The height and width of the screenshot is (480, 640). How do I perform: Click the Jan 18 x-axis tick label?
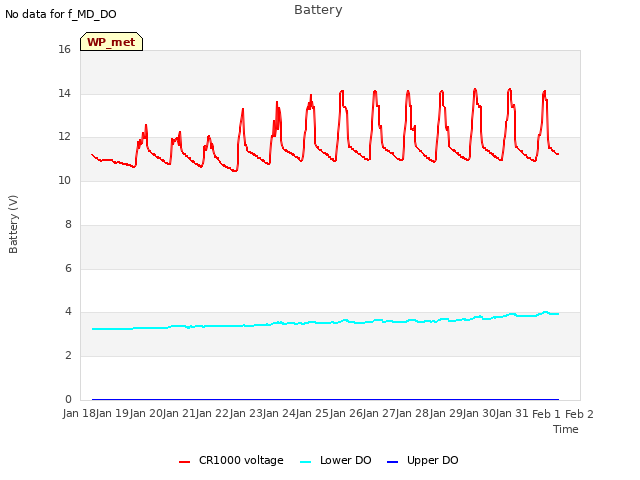click(79, 413)
